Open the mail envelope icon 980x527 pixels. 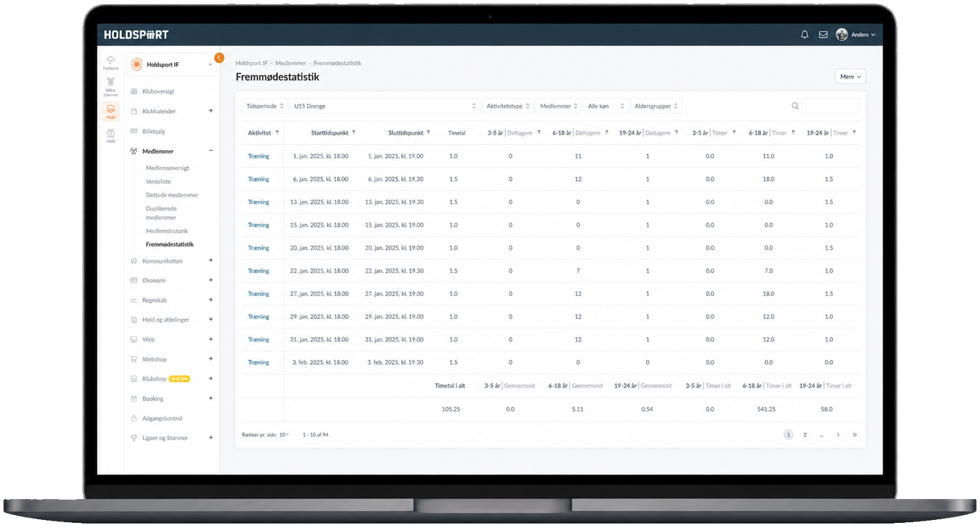(x=823, y=34)
